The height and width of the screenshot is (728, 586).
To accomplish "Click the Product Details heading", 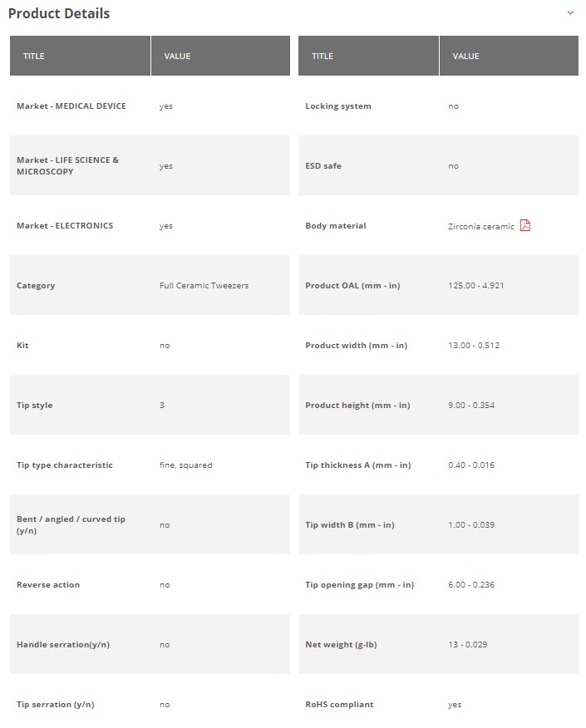I will click(x=59, y=13).
